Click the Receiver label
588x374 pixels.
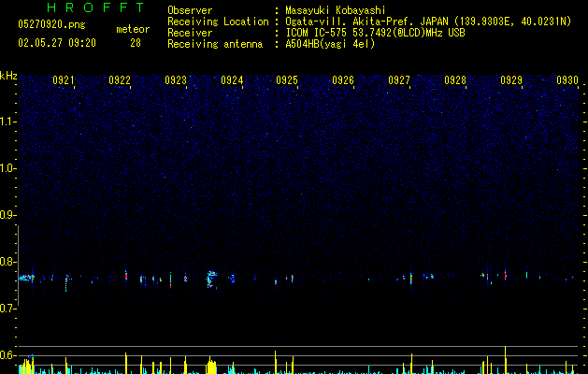tap(190, 33)
